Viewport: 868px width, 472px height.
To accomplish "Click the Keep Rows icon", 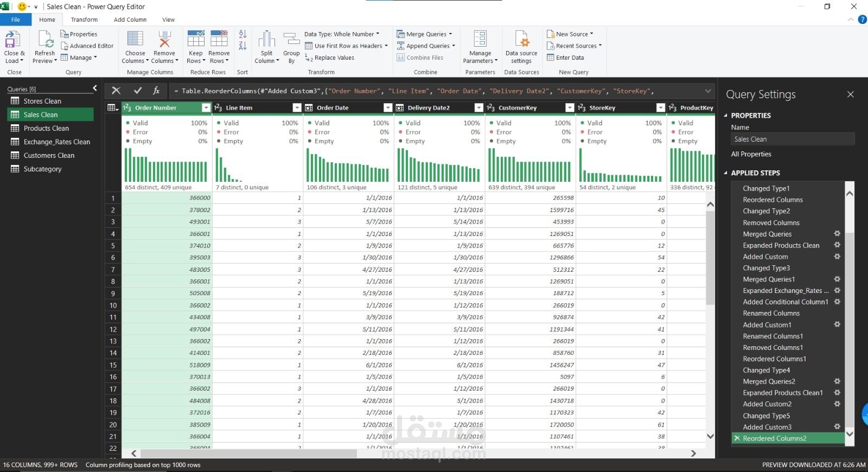I will tap(195, 40).
